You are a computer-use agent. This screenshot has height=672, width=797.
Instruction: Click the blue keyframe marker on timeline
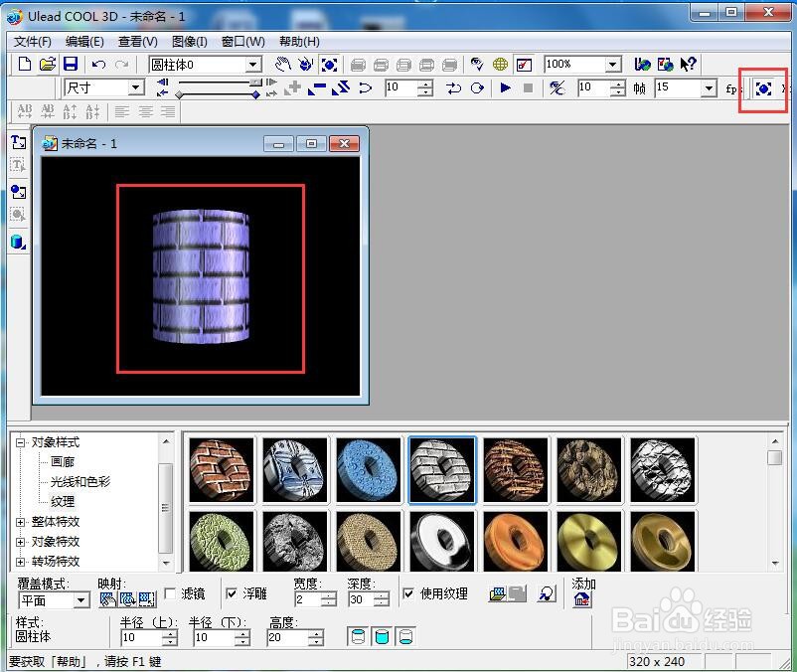point(256,94)
